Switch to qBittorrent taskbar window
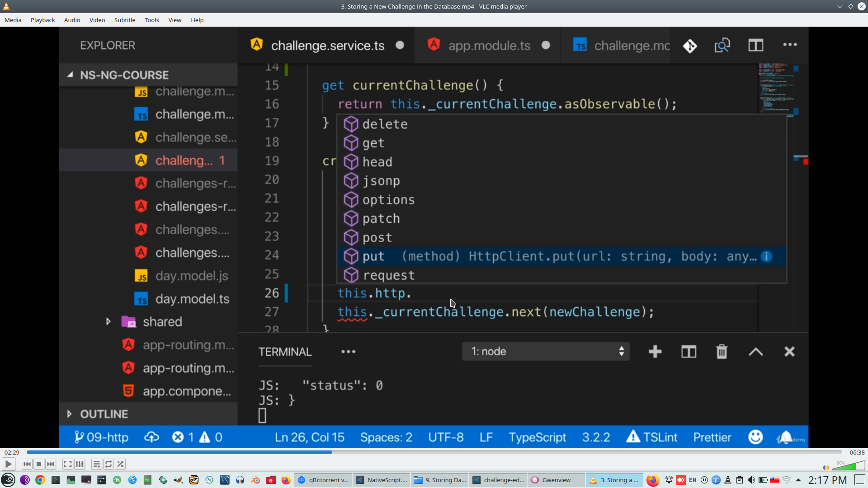 323,480
